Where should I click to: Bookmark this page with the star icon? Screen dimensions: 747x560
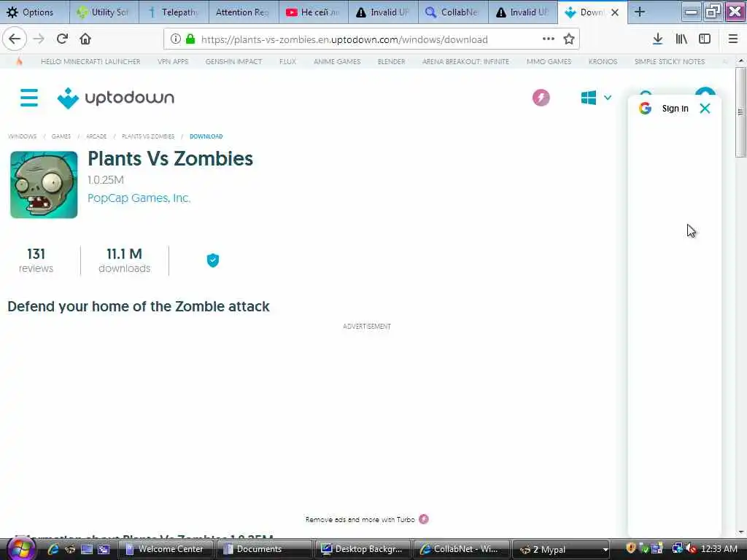pos(569,39)
